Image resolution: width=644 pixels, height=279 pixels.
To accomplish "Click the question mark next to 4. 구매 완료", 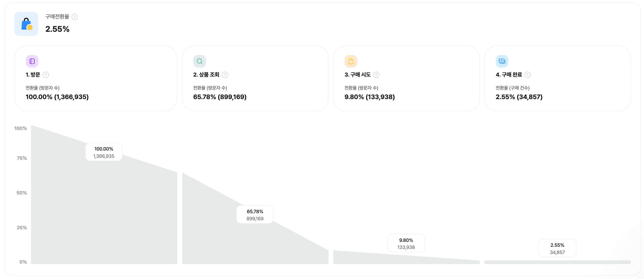I will [528, 75].
